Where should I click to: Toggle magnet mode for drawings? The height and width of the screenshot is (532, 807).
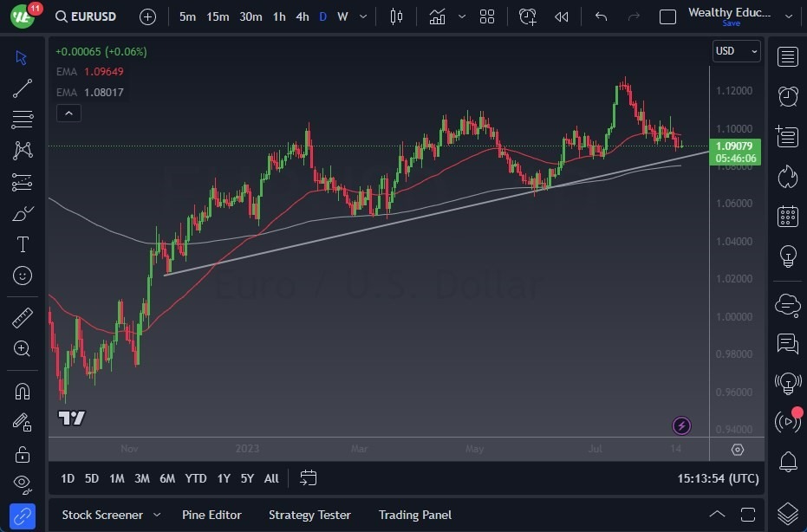coord(23,391)
